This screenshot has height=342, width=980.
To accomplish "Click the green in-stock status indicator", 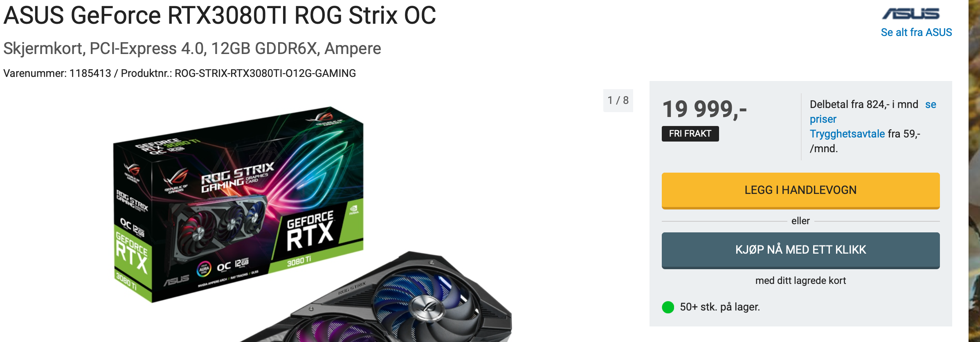I will pyautogui.click(x=668, y=307).
